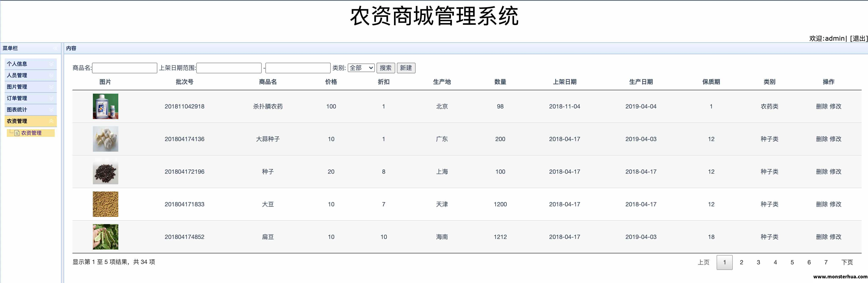
Task: Expand the 人员管理 accordion chevron
Action: pos(51,75)
